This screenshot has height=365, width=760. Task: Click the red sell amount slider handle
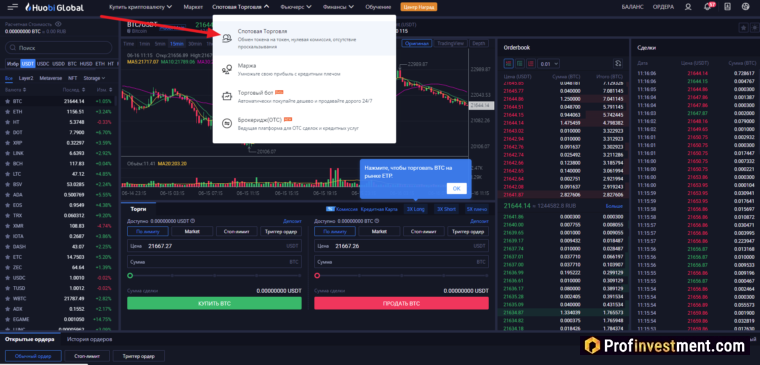317,275
